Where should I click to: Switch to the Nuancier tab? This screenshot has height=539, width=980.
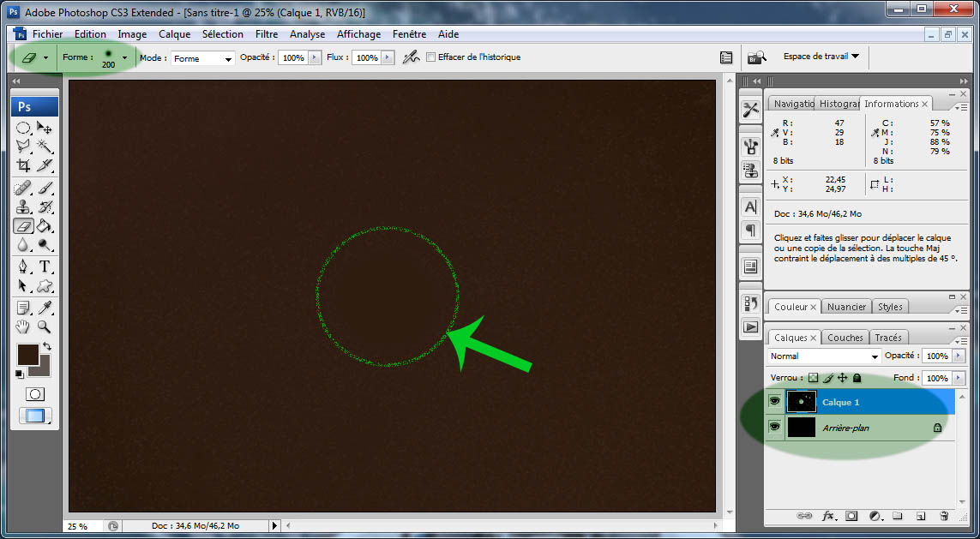tap(846, 307)
